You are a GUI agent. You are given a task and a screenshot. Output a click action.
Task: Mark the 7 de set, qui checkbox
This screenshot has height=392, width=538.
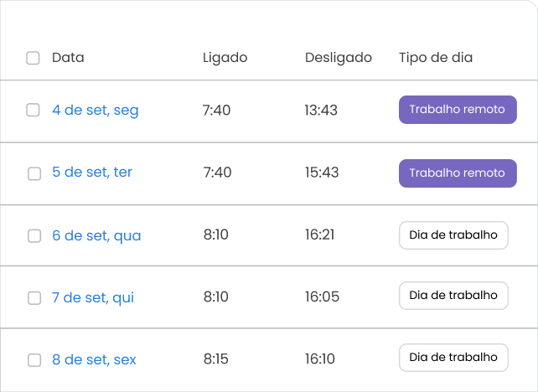pos(34,298)
